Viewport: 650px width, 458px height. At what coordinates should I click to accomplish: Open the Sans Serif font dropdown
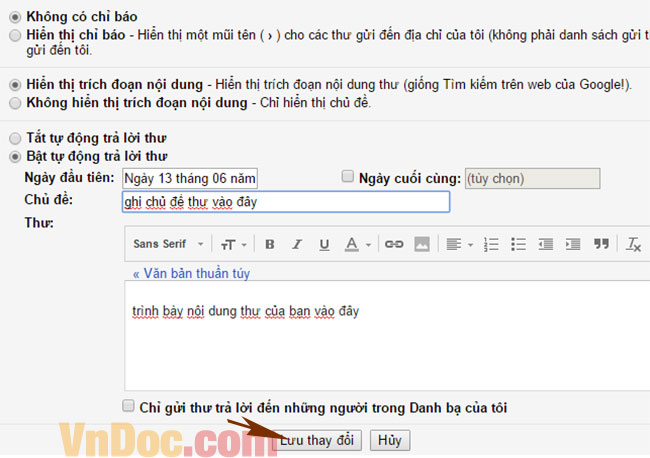pos(168,244)
